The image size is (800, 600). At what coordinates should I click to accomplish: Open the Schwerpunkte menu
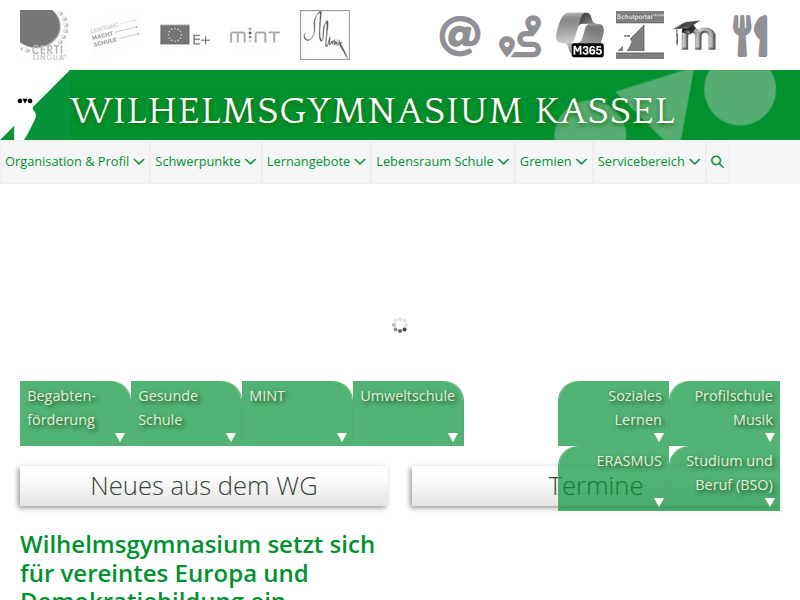(206, 162)
